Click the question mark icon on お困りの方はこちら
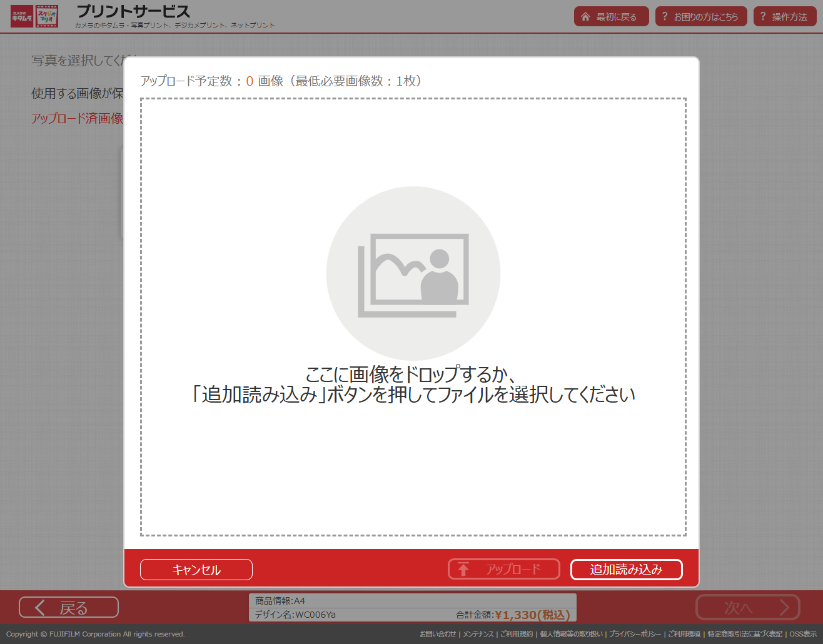This screenshot has width=823, height=644. (664, 16)
